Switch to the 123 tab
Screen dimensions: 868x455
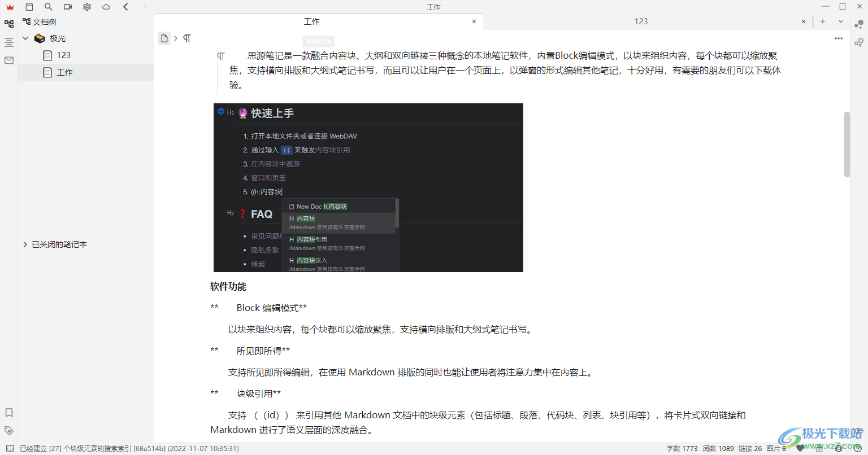pos(641,21)
